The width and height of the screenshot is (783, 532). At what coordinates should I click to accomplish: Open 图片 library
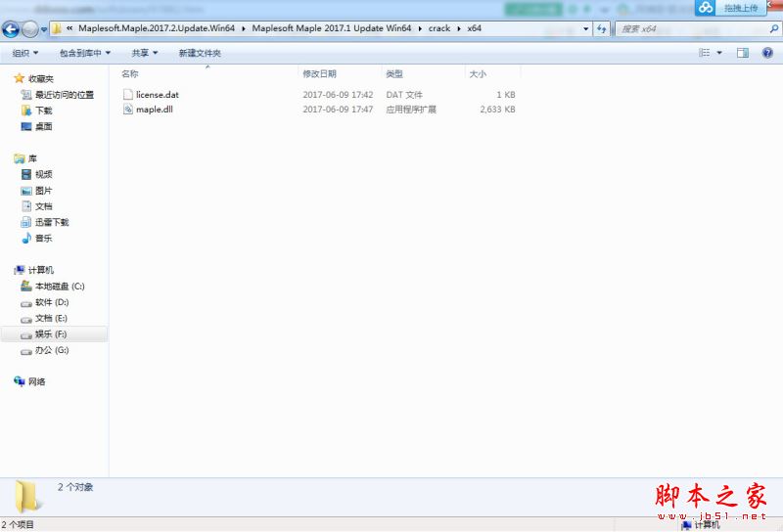[x=43, y=191]
